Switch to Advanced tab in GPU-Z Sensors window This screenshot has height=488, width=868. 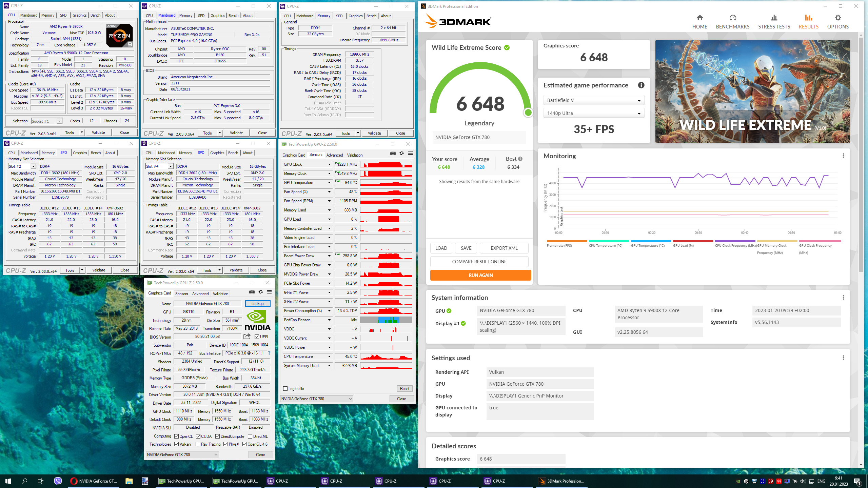[334, 155]
